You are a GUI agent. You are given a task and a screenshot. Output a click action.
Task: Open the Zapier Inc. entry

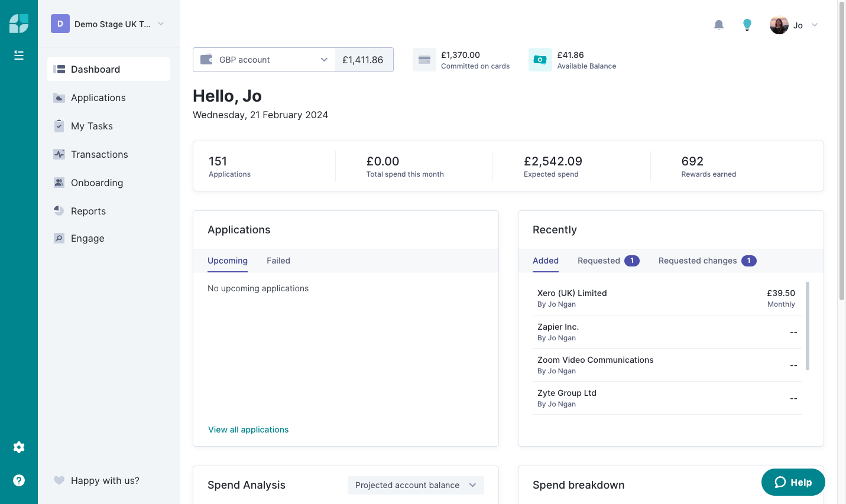point(667,332)
